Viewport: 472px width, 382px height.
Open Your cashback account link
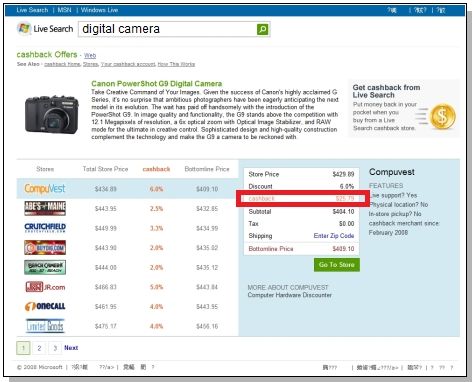click(128, 64)
